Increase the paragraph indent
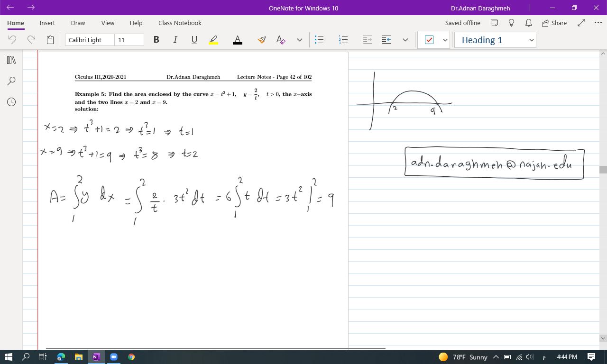This screenshot has width=607, height=364. (x=368, y=40)
